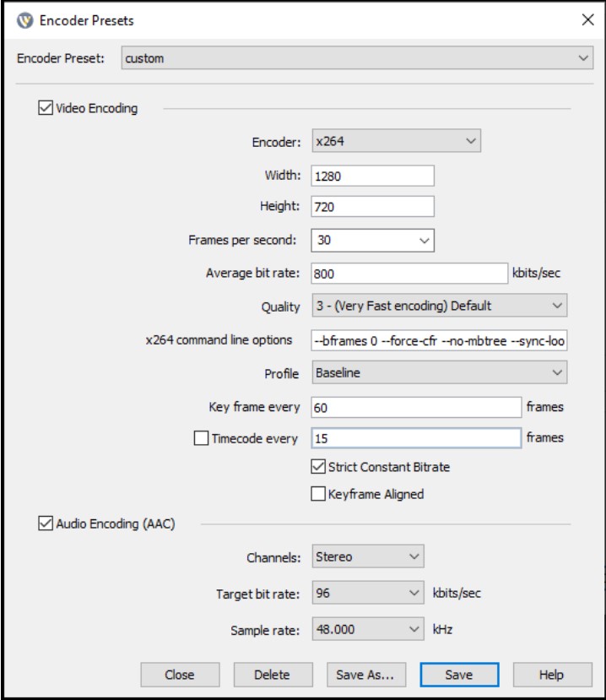Click the Save button
The width and height of the screenshot is (606, 700).
pyautogui.click(x=459, y=675)
